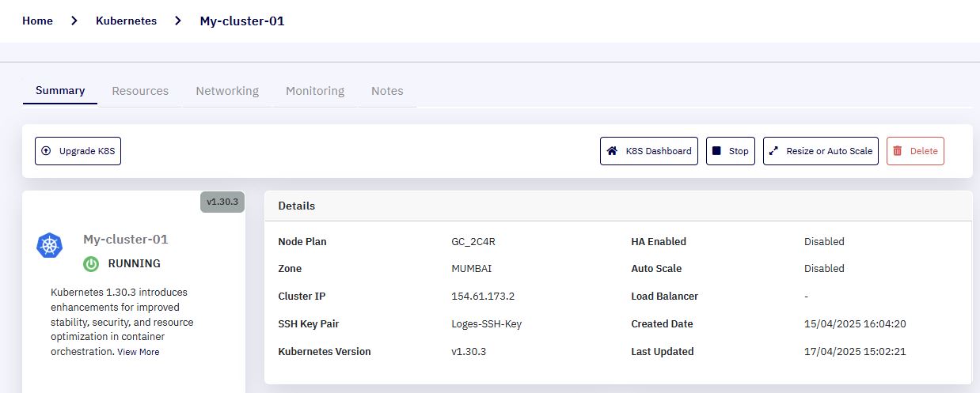Click the red trash can icon
The image size is (980, 393).
(898, 151)
